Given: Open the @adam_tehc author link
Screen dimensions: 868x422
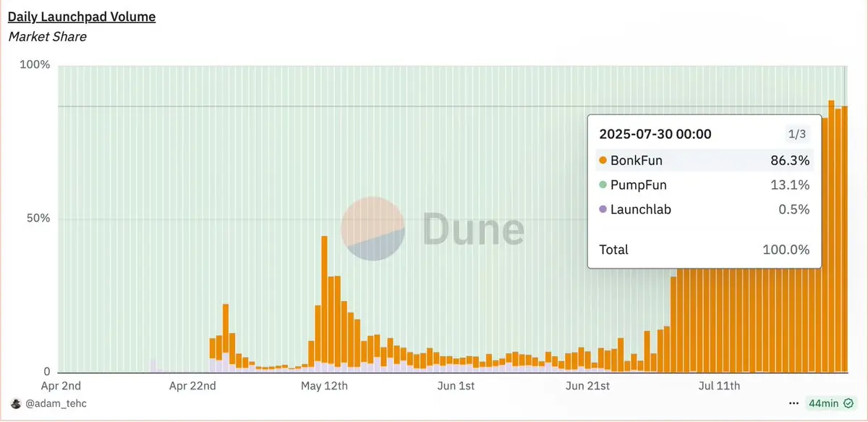Looking at the screenshot, I should coord(55,403).
